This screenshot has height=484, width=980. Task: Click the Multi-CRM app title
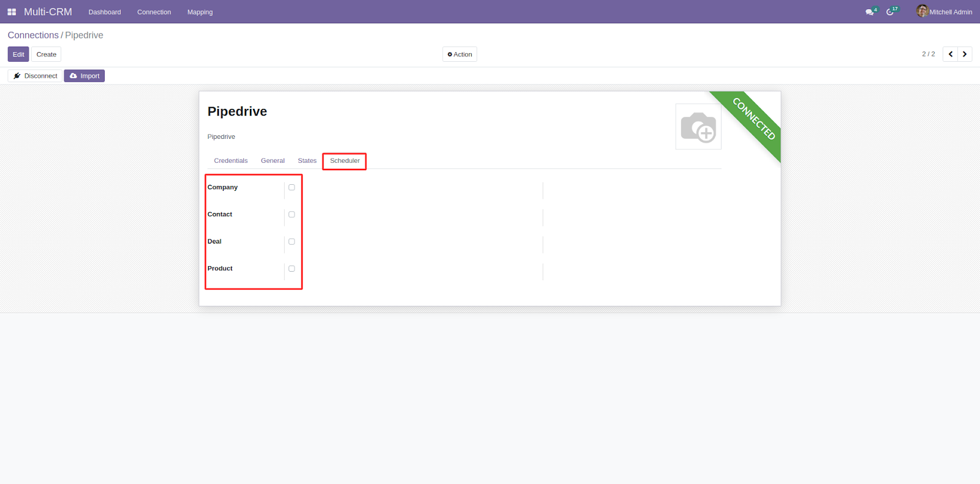(48, 12)
